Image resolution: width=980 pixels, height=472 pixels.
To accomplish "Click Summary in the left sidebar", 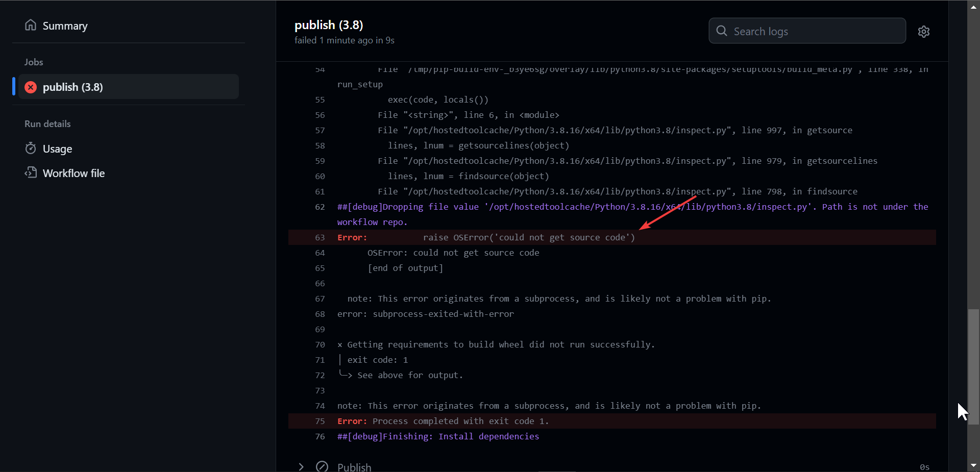I will pos(65,26).
